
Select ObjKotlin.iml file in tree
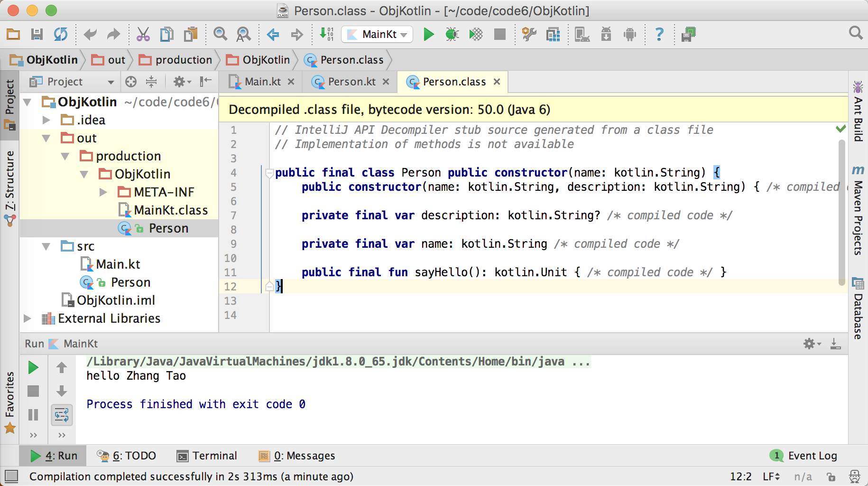point(108,300)
